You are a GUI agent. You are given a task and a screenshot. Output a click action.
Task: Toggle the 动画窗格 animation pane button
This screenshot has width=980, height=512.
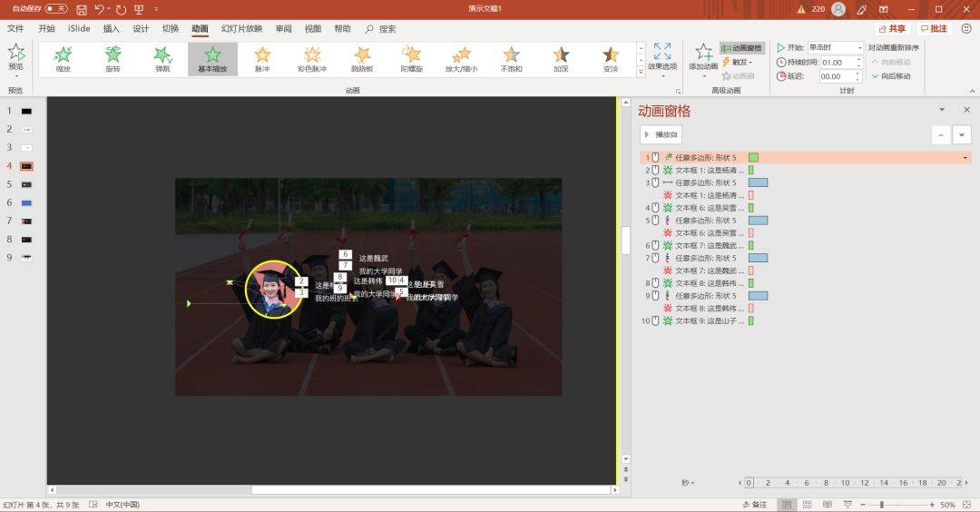(742, 47)
